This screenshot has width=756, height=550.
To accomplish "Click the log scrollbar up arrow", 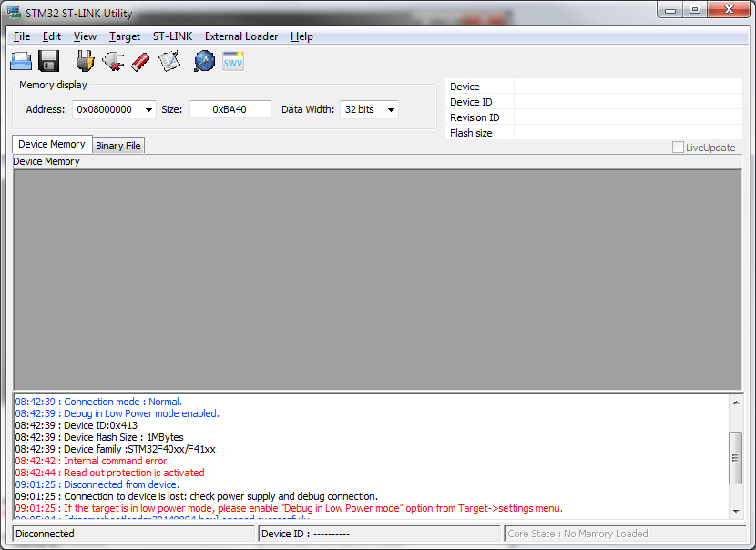I will (736, 402).
